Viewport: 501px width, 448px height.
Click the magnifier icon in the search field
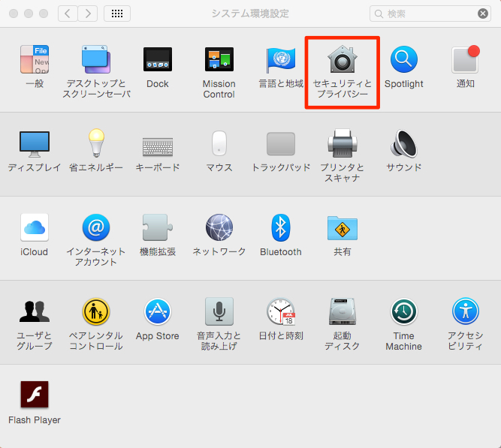point(379,14)
